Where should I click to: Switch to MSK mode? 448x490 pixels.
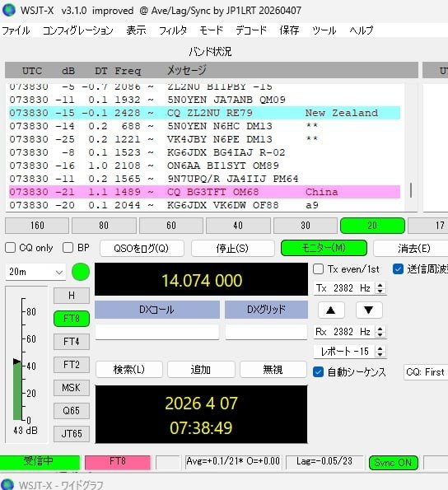pos(72,388)
